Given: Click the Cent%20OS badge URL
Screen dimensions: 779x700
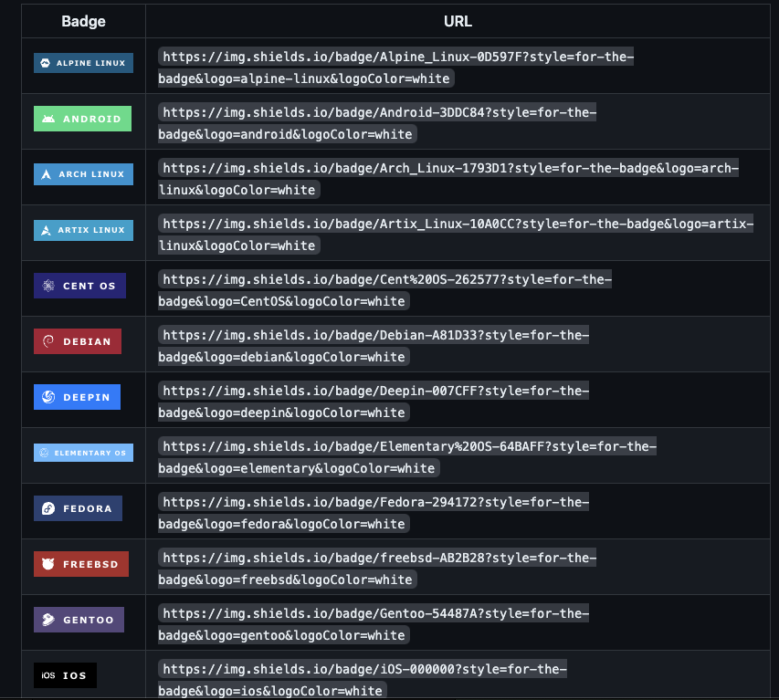Looking at the screenshot, I should click(x=385, y=290).
